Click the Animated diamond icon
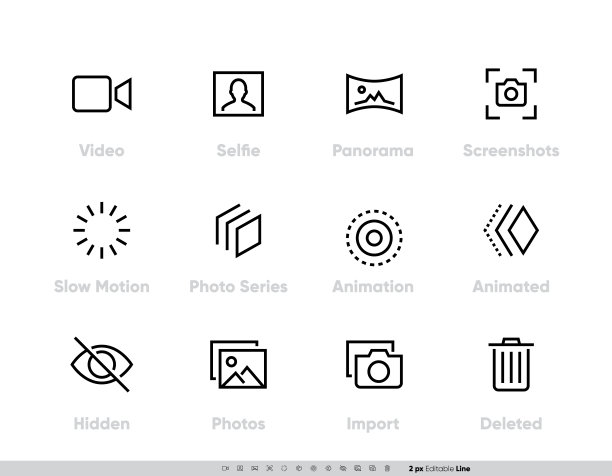The width and height of the screenshot is (612, 476). pos(511,231)
